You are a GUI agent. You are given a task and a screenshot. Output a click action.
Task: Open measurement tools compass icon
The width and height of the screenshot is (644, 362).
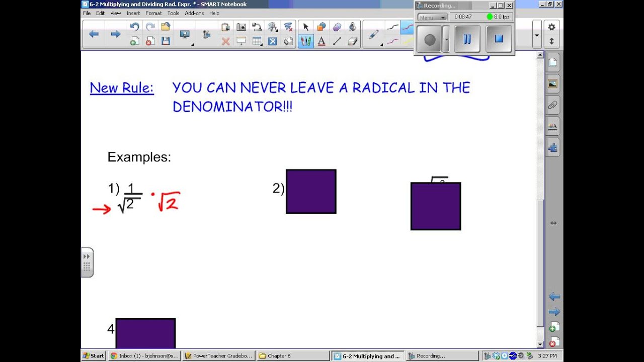(272, 27)
